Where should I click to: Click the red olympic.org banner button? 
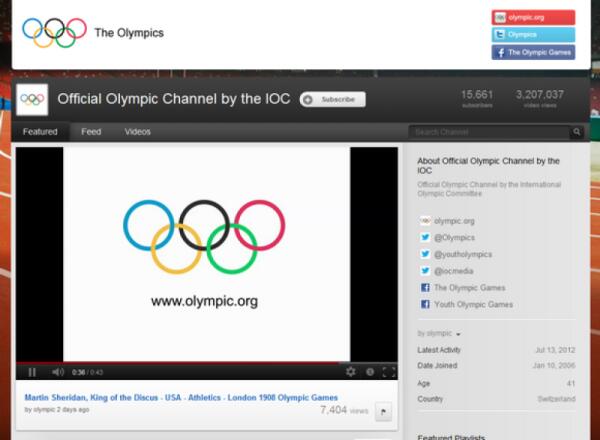[x=533, y=17]
